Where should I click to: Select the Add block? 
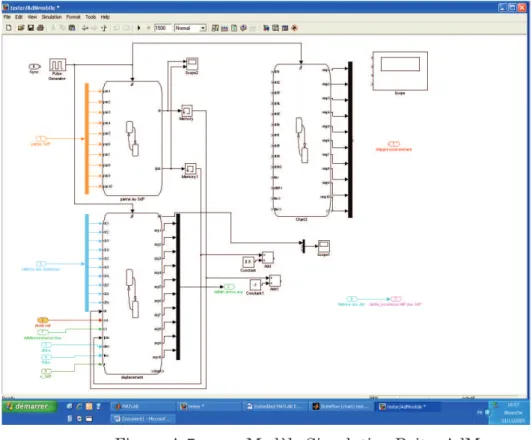click(268, 257)
